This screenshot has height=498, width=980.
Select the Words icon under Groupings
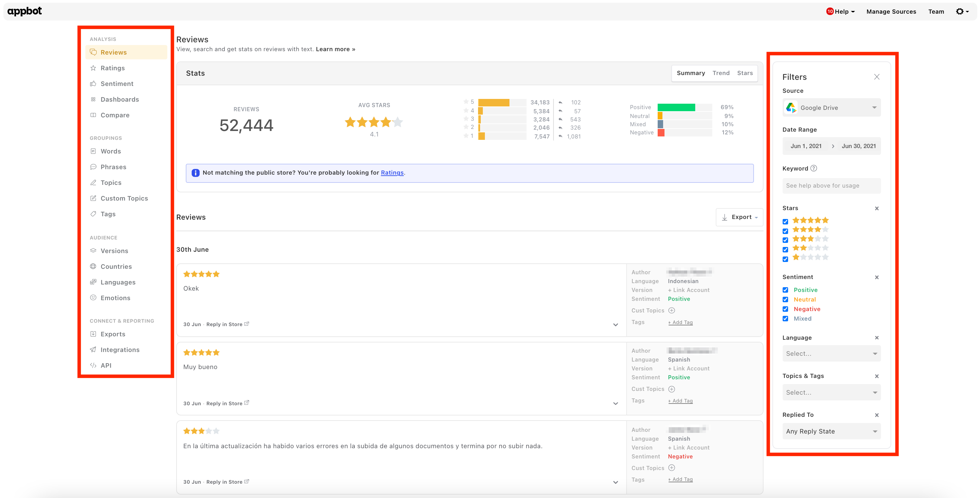tap(94, 151)
